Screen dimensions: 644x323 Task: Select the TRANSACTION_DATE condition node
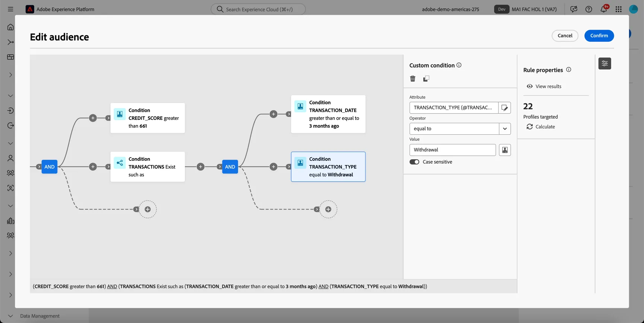[x=328, y=114]
